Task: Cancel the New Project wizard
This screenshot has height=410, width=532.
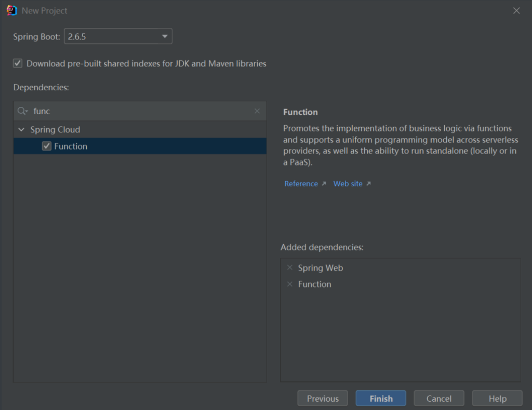Action: (439, 398)
